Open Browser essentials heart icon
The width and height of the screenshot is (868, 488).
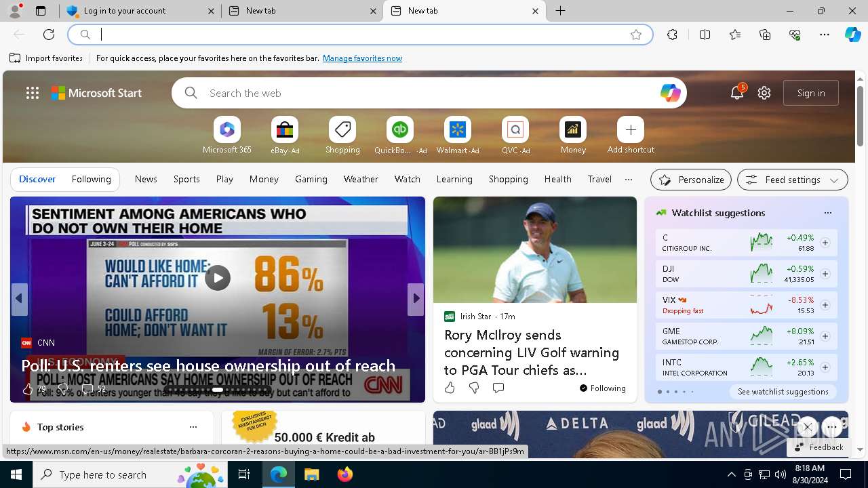coord(795,35)
